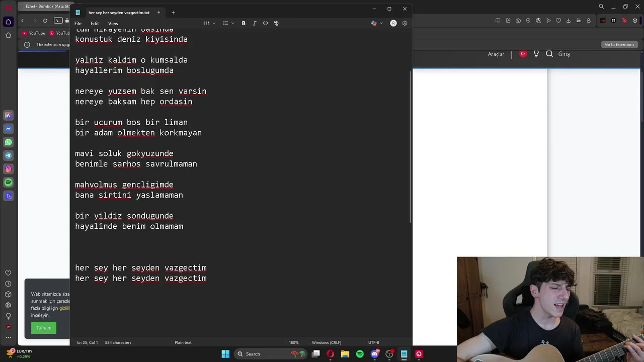Open Opera bookmarks star in sidebar

coord(8,35)
